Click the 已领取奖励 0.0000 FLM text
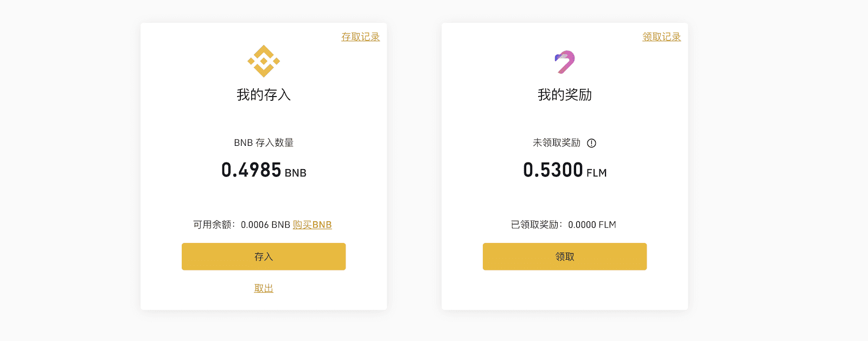The width and height of the screenshot is (868, 341). click(564, 224)
